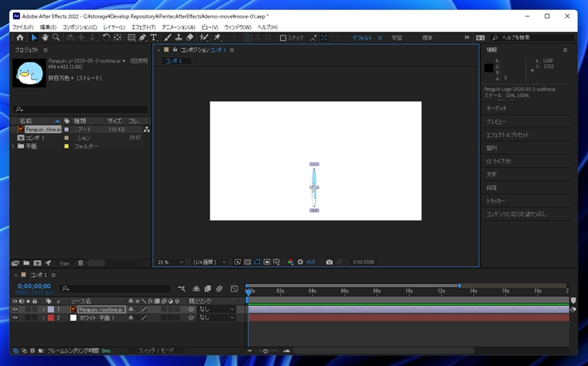Expand layer 2 White Solid properties
Screen dimensions: 588x366
click(x=43, y=317)
